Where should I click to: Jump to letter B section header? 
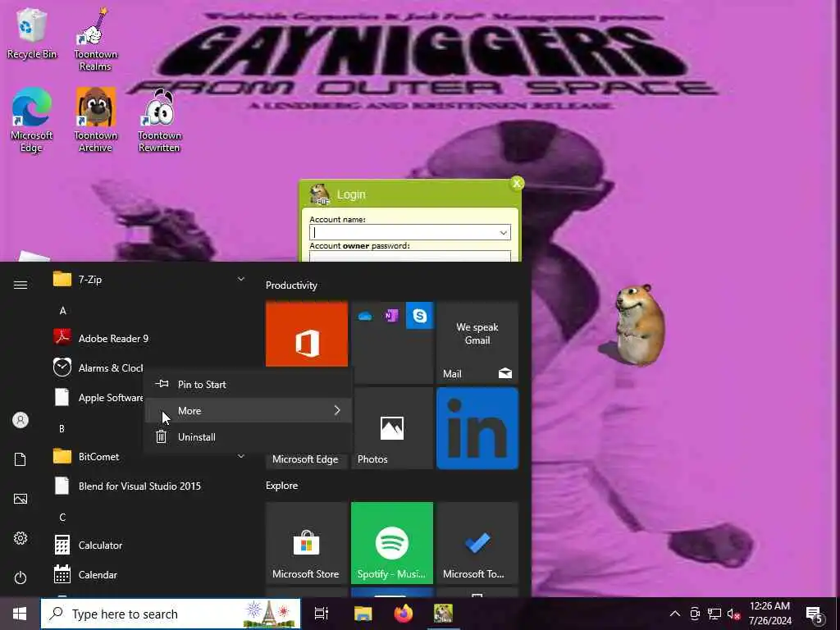click(62, 428)
